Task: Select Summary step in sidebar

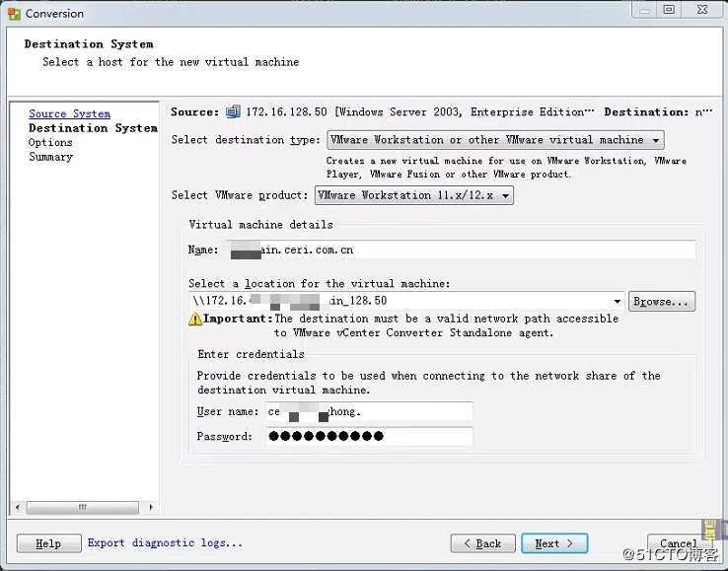Action: (x=50, y=157)
